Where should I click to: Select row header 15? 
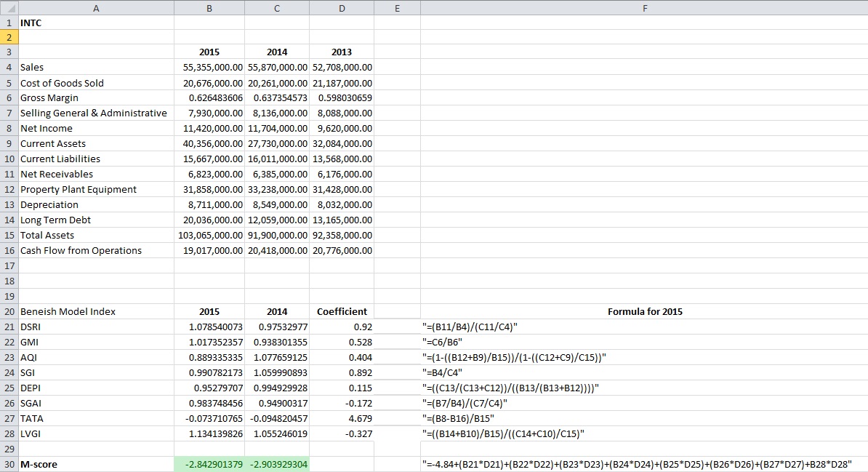click(x=9, y=235)
